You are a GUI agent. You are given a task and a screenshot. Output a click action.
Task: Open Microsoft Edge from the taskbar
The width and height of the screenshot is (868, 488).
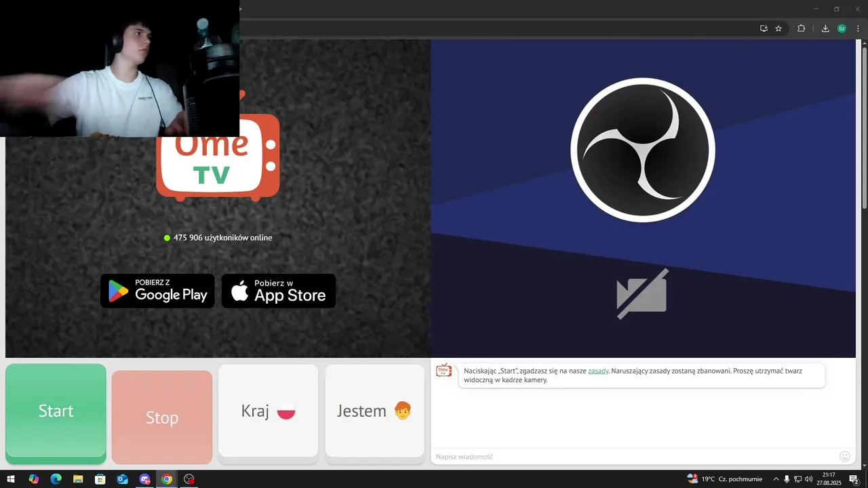[56, 479]
